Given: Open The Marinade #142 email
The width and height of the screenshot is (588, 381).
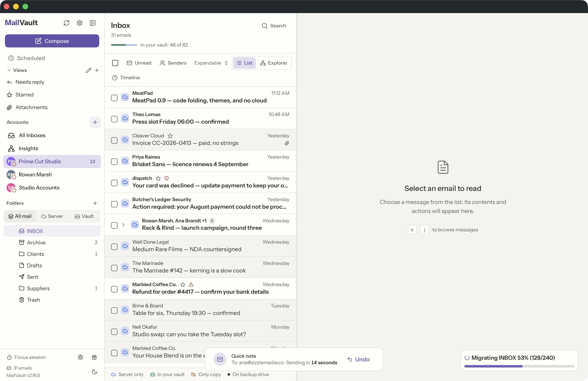Looking at the screenshot, I should [x=200, y=267].
